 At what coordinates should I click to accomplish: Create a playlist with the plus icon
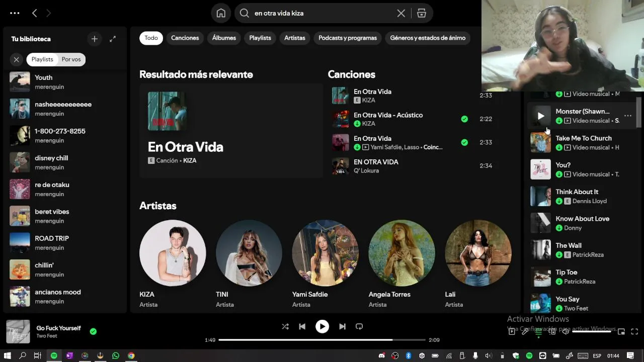[x=94, y=39]
